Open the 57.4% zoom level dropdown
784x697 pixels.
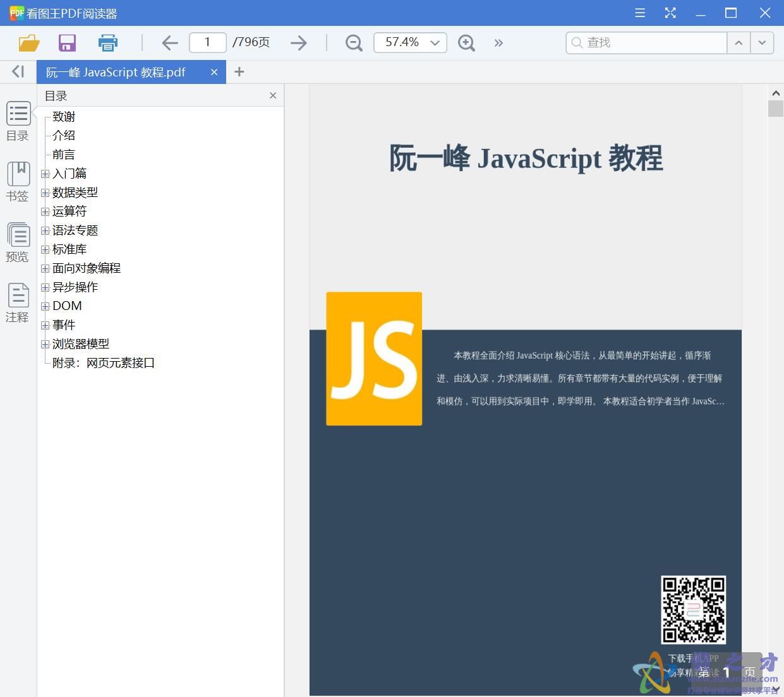409,42
